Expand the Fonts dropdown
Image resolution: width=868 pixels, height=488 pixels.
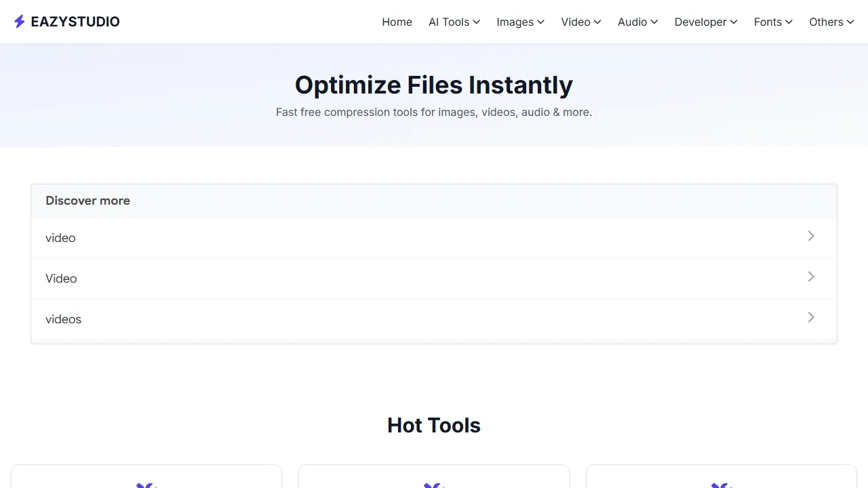coord(772,22)
